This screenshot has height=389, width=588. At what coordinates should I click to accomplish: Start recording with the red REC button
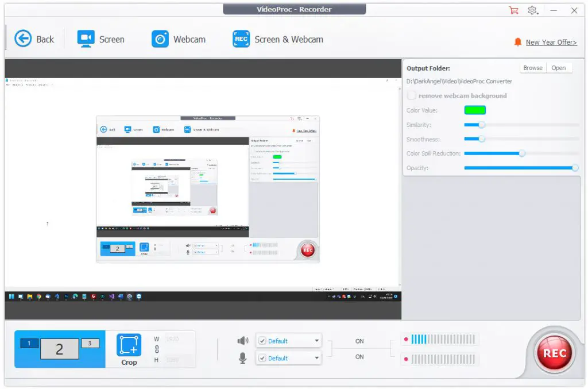point(554,353)
